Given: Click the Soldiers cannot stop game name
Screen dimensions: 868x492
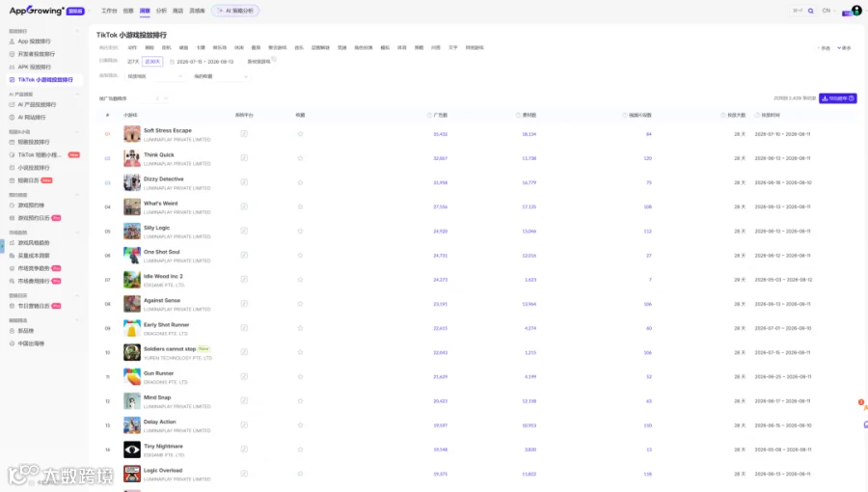Looking at the screenshot, I should click(170, 349).
